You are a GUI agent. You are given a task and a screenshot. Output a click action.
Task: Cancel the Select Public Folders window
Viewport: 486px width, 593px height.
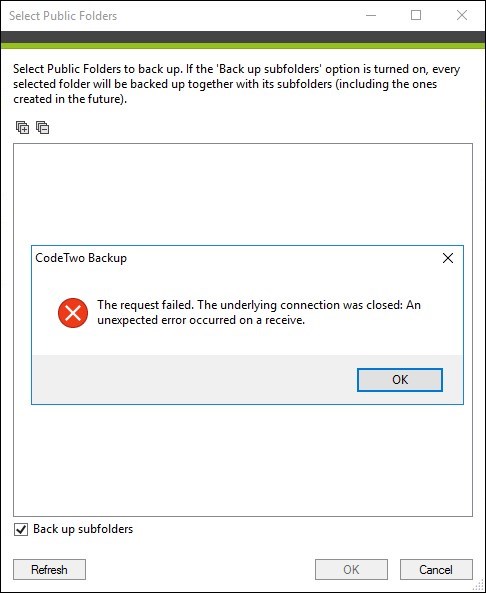click(436, 570)
